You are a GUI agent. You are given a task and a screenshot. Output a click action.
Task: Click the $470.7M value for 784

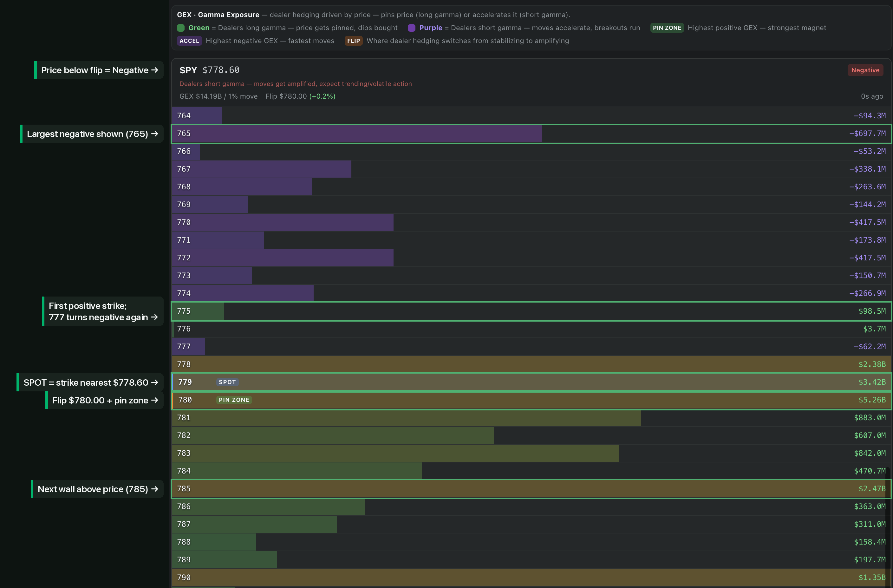(869, 471)
